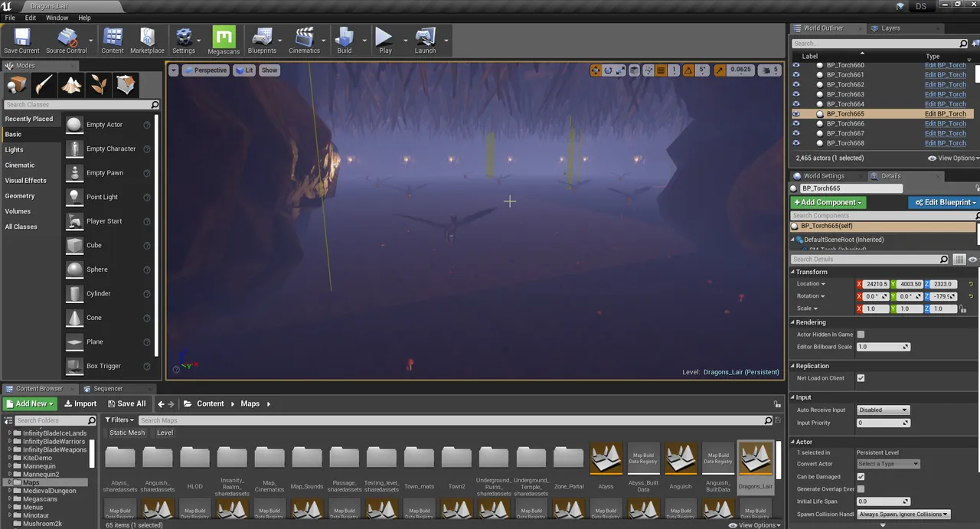Switch to the World Settings tab
The image size is (980, 529).
[823, 176]
